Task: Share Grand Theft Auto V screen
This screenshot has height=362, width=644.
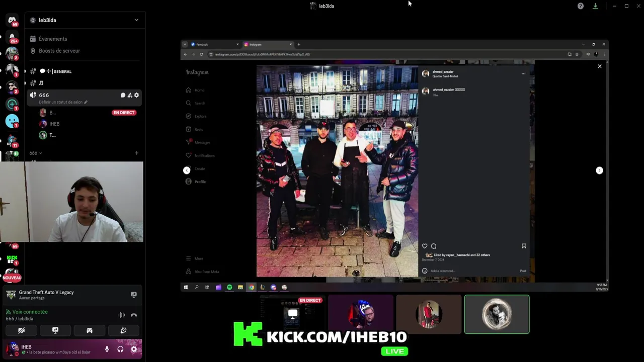Action: 134,295
